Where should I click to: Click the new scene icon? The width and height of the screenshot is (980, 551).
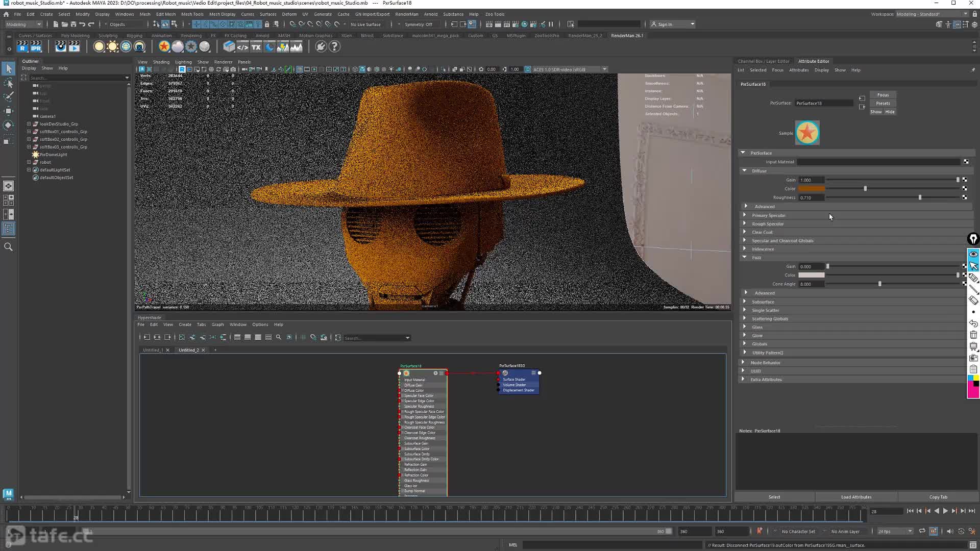(x=56, y=24)
